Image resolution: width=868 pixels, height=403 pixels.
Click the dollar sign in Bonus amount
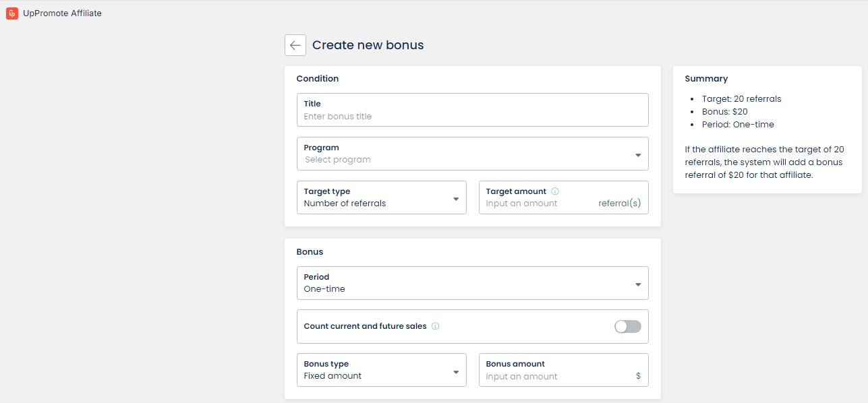point(638,376)
